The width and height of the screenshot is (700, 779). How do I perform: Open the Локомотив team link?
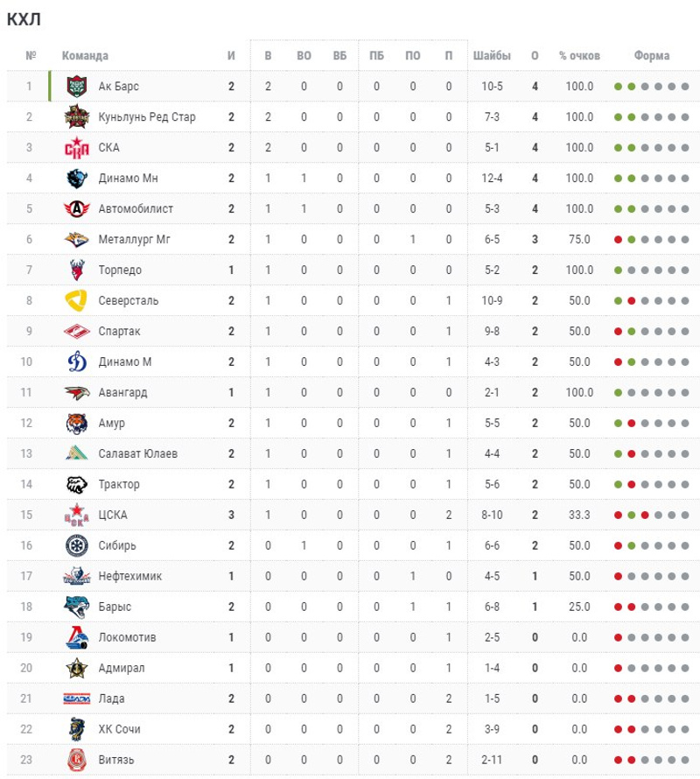click(x=128, y=637)
